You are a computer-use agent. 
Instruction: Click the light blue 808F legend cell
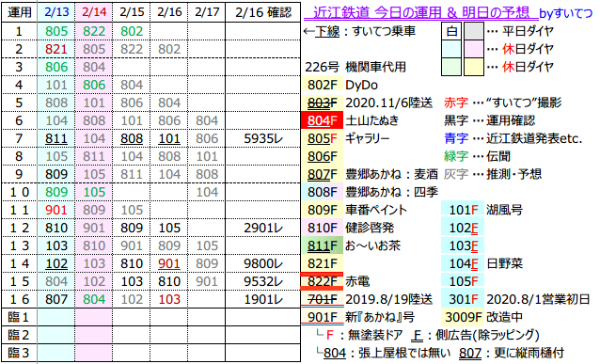[x=323, y=192]
